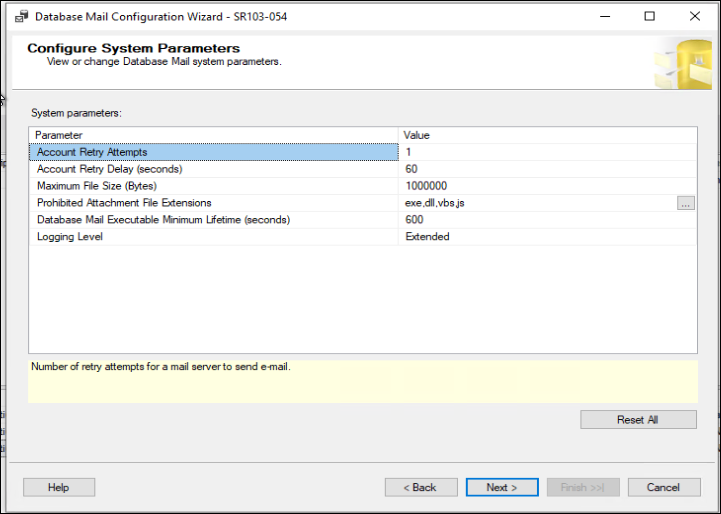Viewport: 721px width, 514px height.
Task: Edit the retry delay value 60
Action: tap(548, 169)
